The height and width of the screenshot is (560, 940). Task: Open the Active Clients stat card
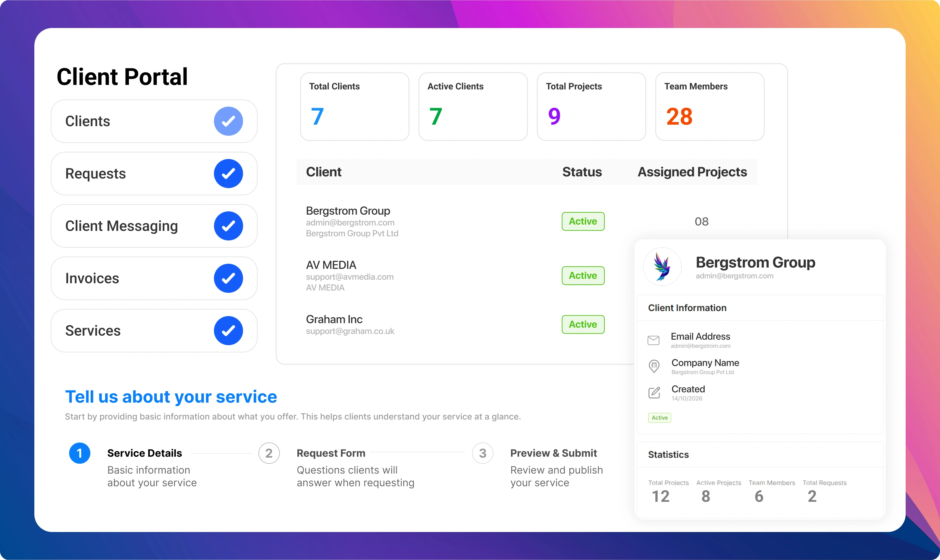pyautogui.click(x=473, y=107)
